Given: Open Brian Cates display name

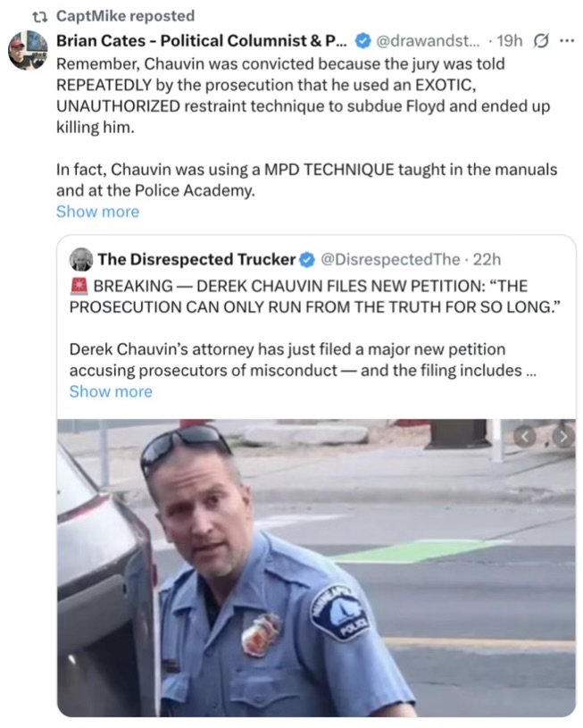Looking at the screenshot, I should [x=202, y=41].
